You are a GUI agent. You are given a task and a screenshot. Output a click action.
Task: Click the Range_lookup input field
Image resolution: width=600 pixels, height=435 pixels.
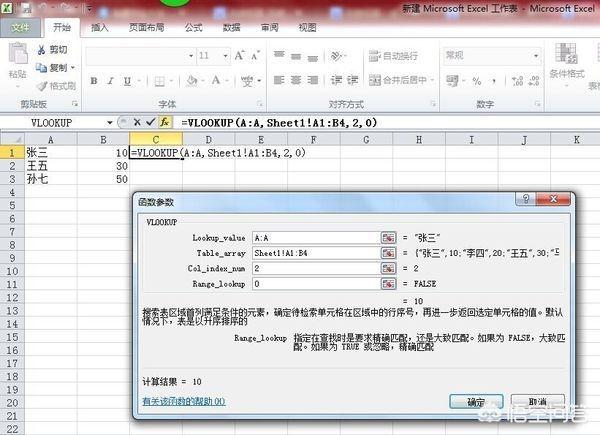point(316,283)
